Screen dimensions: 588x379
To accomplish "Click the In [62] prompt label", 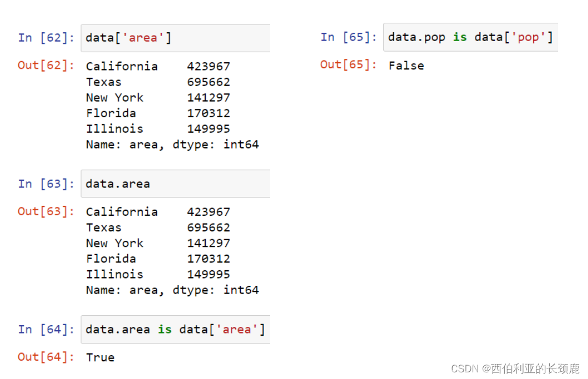I will click(x=46, y=38).
